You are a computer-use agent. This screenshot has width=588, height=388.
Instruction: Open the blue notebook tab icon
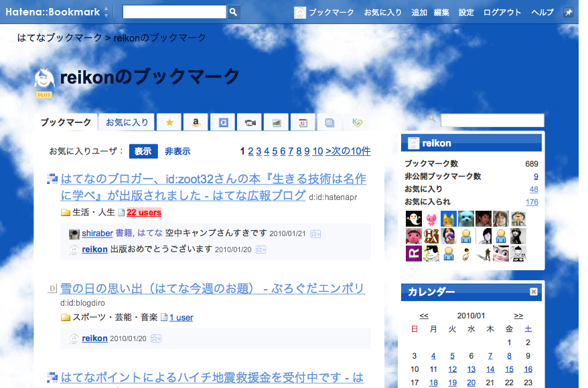329,122
